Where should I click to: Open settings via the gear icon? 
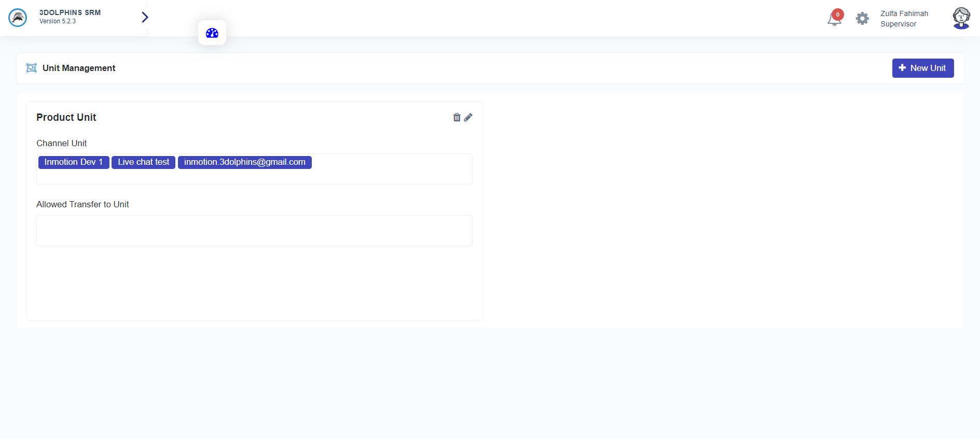pos(862,19)
